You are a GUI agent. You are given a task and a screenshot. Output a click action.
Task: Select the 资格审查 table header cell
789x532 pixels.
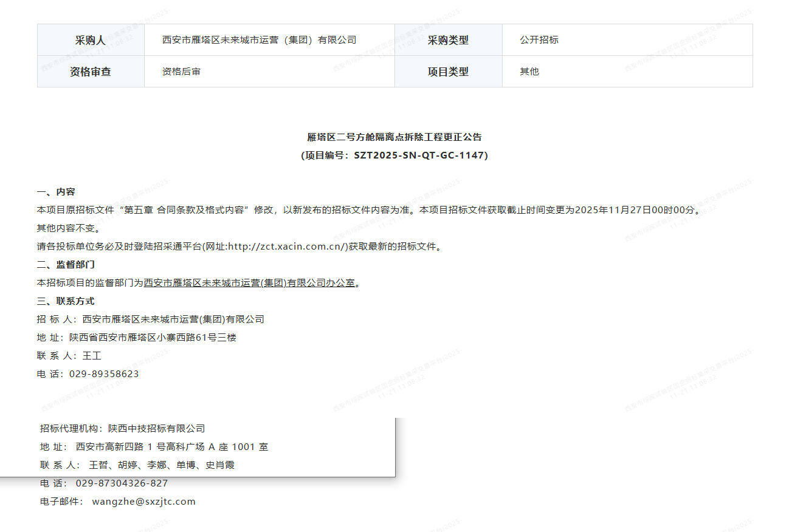click(x=91, y=72)
